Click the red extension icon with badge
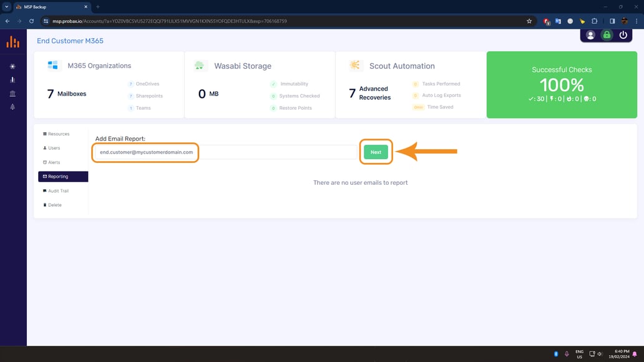Image resolution: width=644 pixels, height=362 pixels. pos(546,21)
